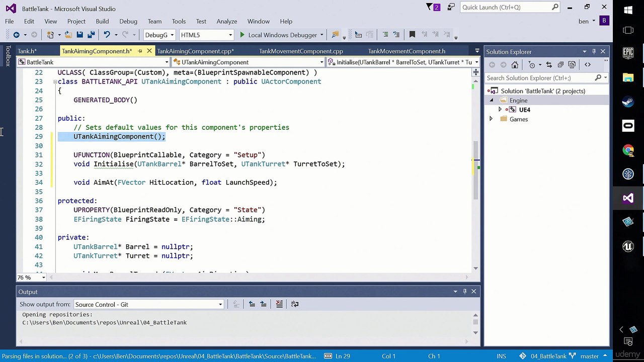
Task: Click the bookmark icon in toolbar
Action: point(412,35)
